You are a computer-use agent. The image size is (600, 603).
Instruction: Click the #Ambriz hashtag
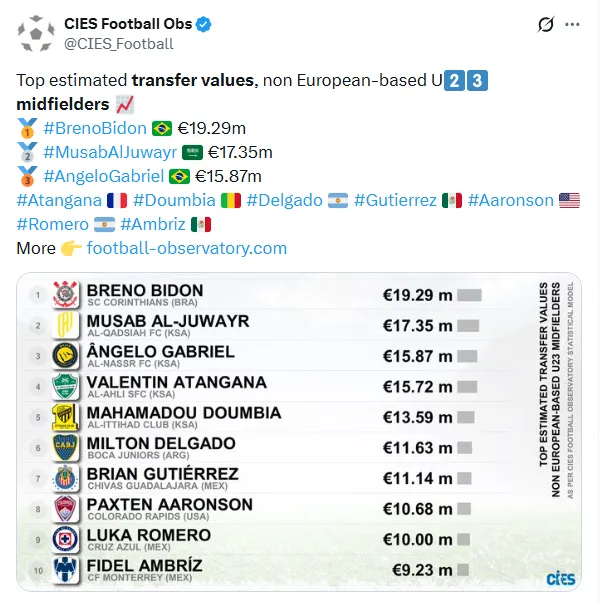pos(152,224)
